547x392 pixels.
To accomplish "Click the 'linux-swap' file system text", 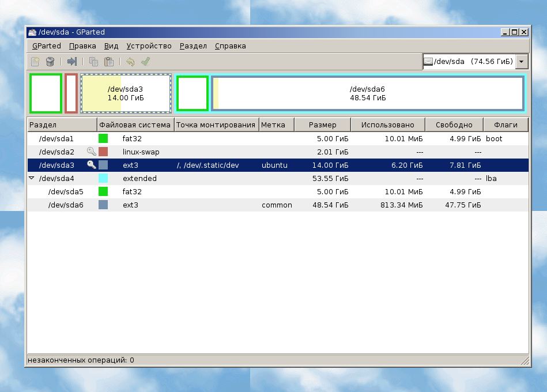I will point(141,152).
